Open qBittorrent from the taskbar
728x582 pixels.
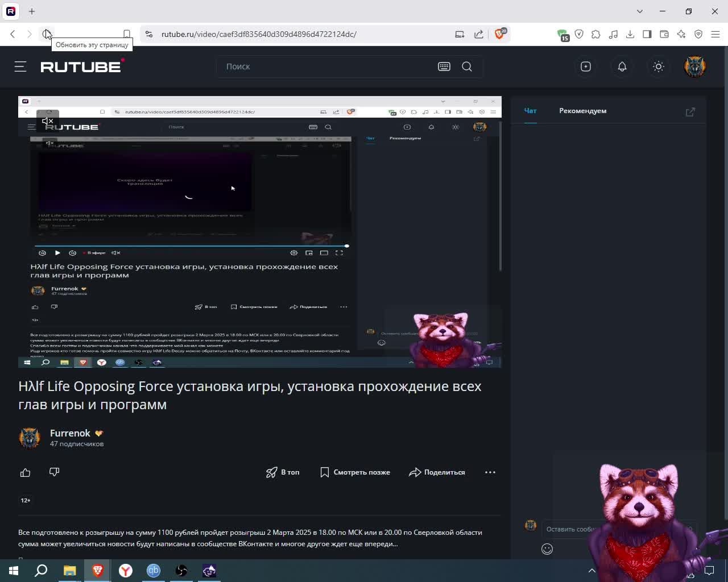[x=153, y=570]
